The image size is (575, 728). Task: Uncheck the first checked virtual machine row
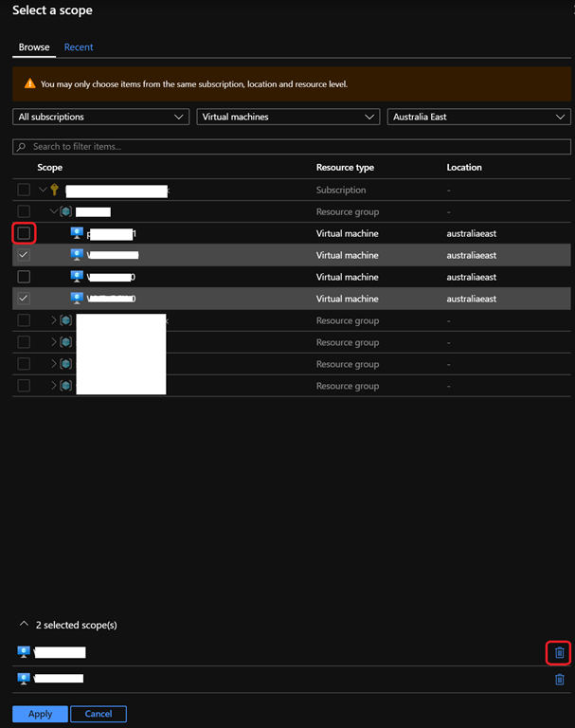coord(24,255)
